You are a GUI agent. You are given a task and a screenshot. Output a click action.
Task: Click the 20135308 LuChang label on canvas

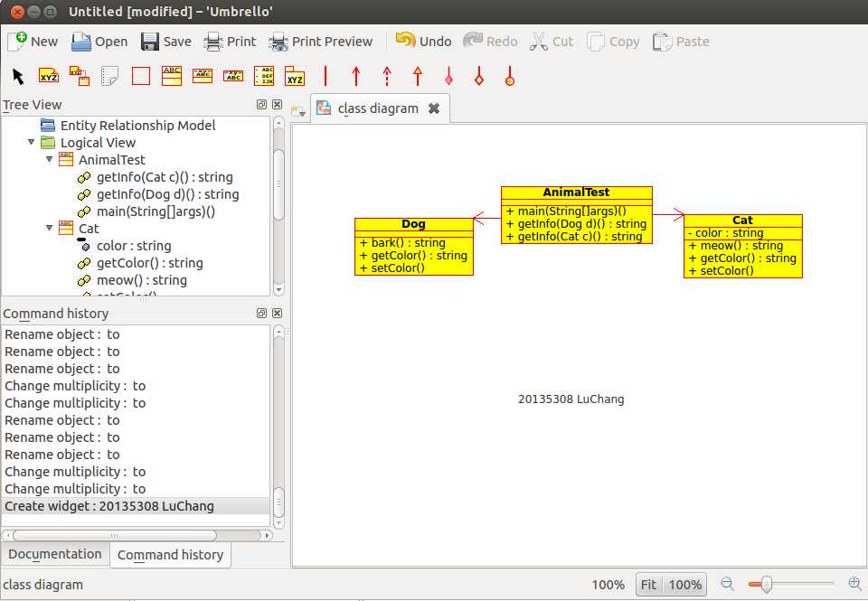(571, 399)
